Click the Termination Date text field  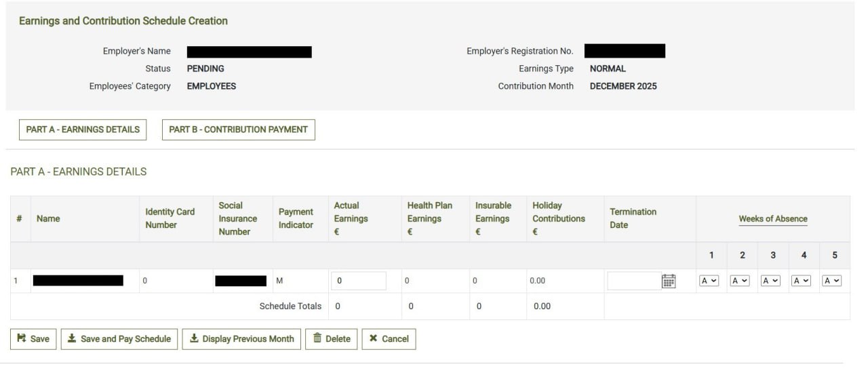tap(633, 281)
